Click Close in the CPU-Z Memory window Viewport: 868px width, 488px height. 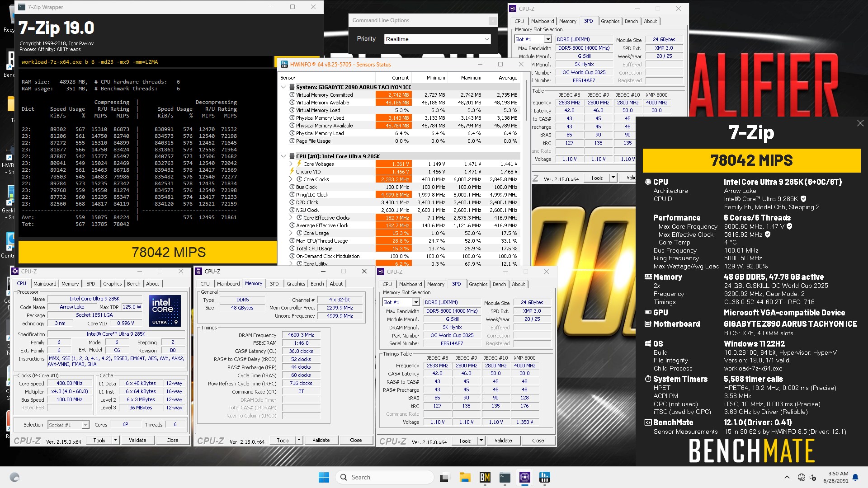(x=356, y=440)
